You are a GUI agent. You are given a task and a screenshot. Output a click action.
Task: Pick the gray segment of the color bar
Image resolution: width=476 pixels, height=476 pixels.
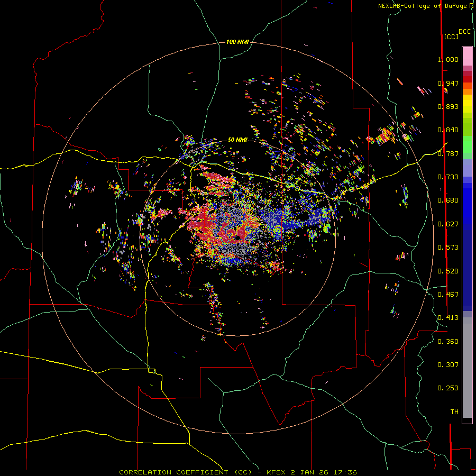467,368
